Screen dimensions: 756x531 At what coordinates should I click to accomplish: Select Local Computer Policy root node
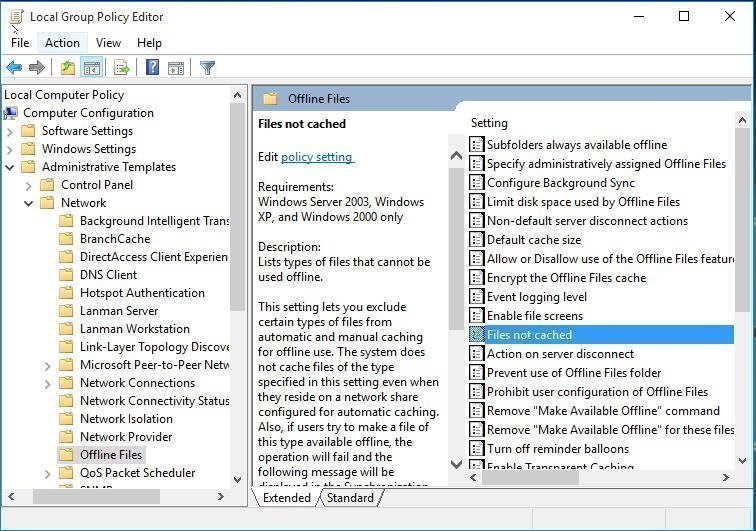point(64,95)
